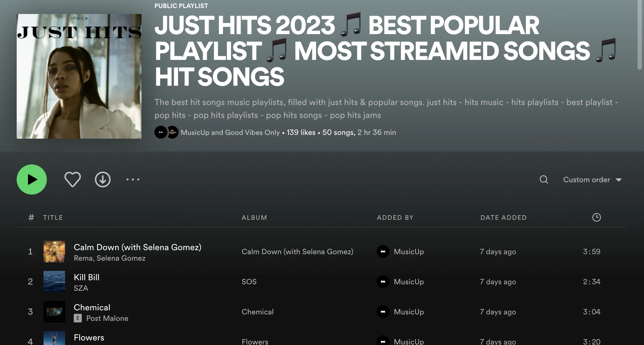This screenshot has width=644, height=345.
Task: Click the Good Vibes Only owner avatar
Action: tap(173, 132)
